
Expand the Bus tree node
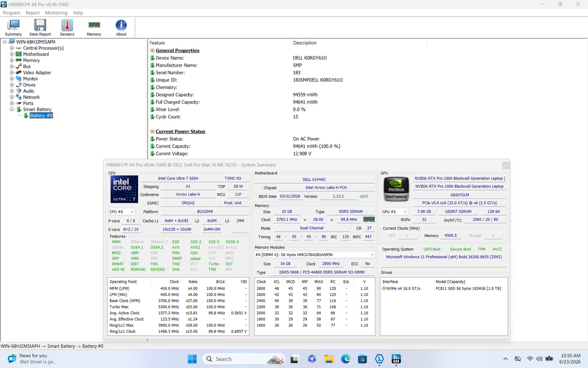(x=12, y=67)
